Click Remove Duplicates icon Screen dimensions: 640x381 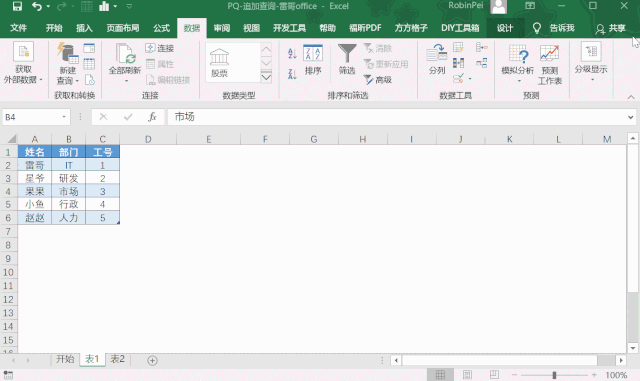click(x=458, y=63)
